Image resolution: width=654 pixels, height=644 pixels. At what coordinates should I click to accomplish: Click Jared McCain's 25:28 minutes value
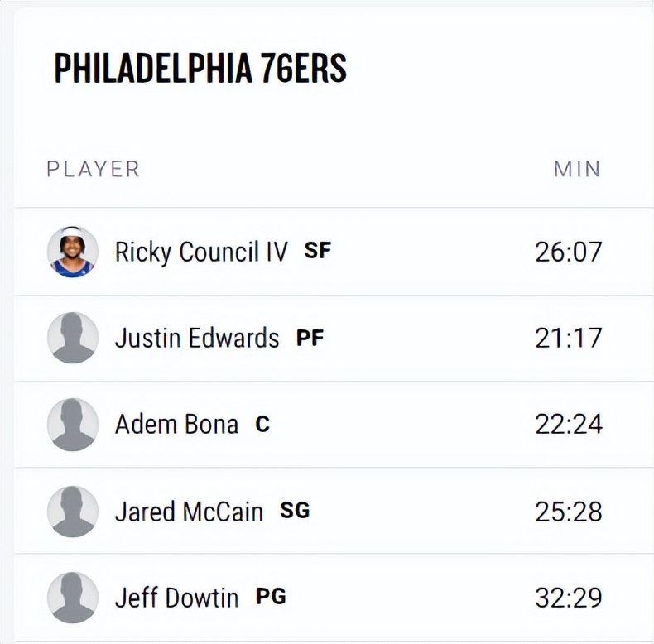click(568, 511)
